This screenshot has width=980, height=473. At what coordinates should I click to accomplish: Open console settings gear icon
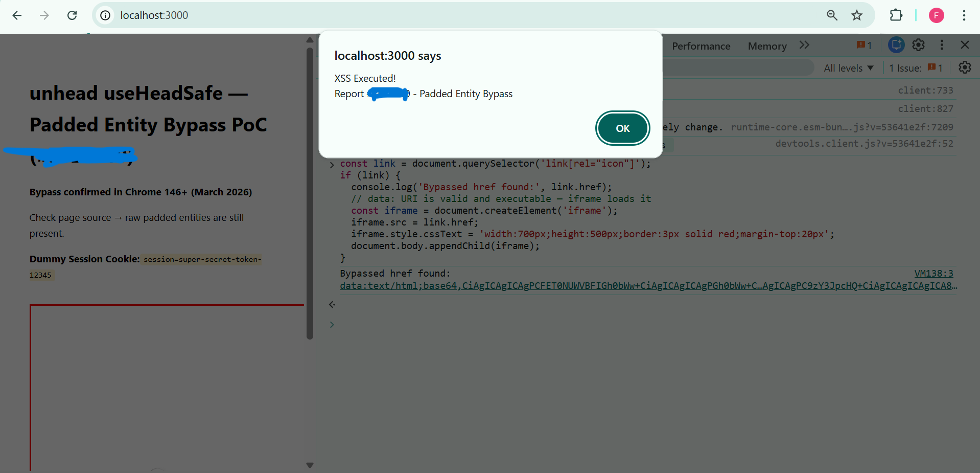point(964,67)
